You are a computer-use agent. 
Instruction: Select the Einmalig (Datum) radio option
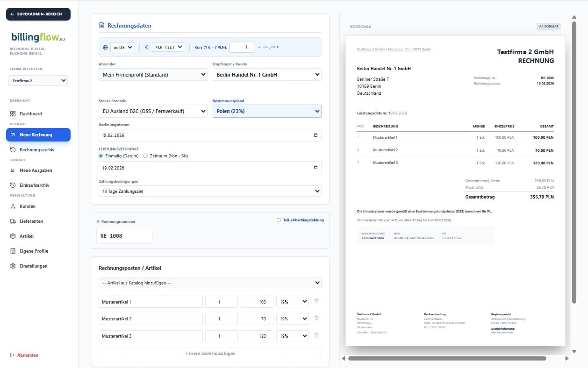coord(101,156)
